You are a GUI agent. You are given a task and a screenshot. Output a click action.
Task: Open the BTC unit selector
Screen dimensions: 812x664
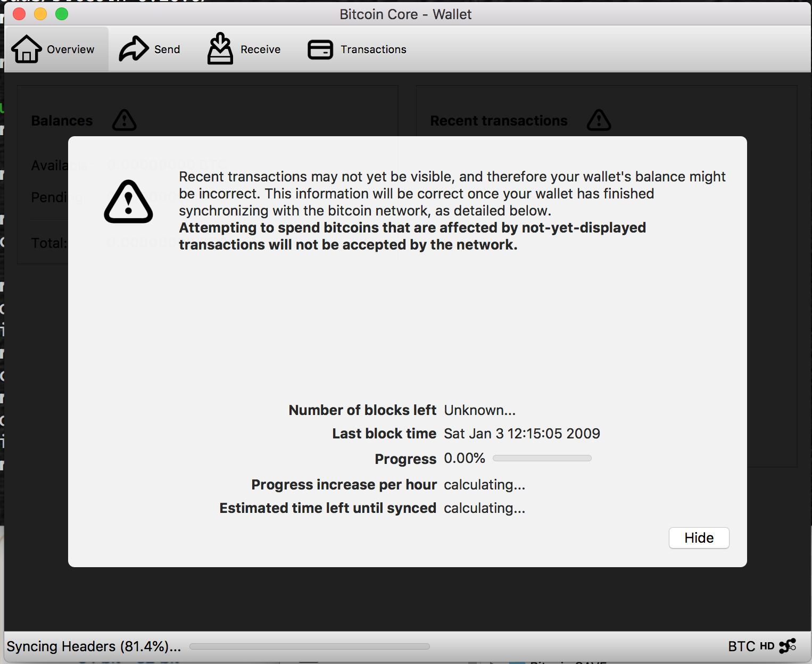(741, 646)
